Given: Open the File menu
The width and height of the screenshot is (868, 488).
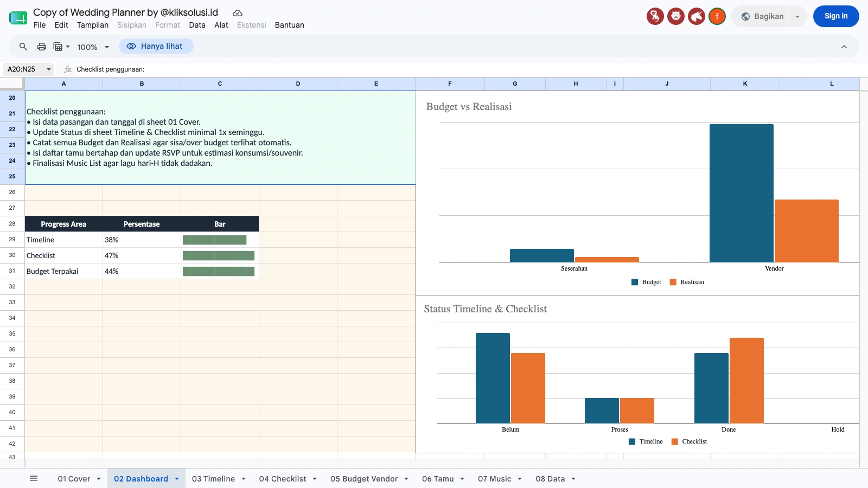Looking at the screenshot, I should [40, 25].
